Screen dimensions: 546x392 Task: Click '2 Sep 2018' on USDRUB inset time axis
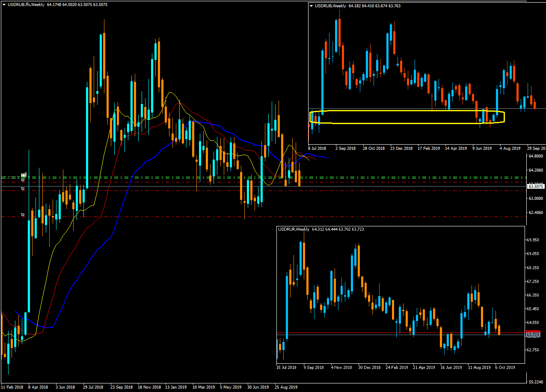(346, 148)
